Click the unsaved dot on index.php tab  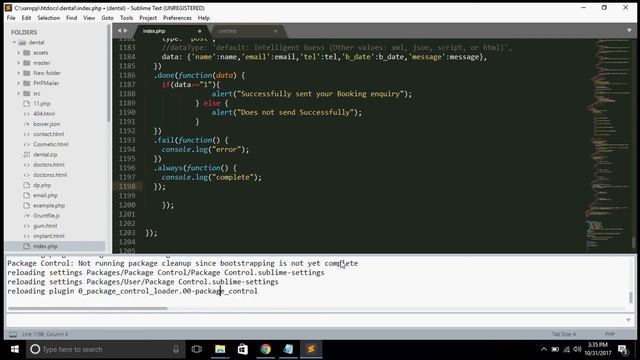click(x=200, y=31)
